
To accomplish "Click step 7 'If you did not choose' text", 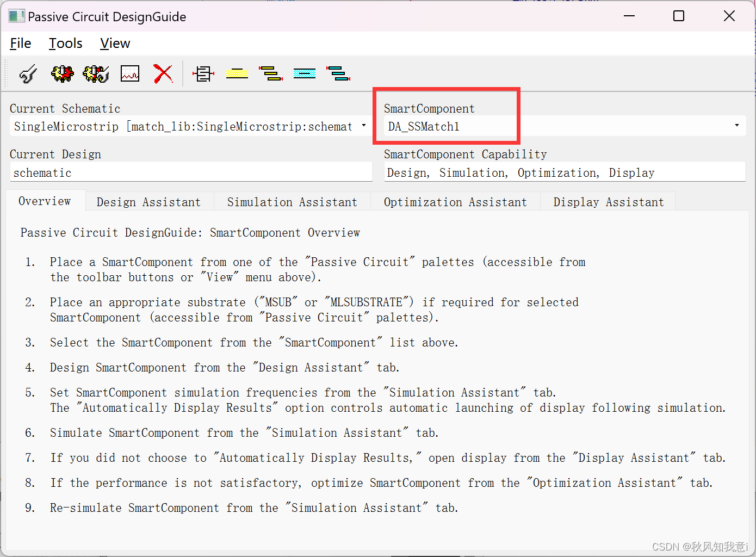I will pyautogui.click(x=388, y=458).
